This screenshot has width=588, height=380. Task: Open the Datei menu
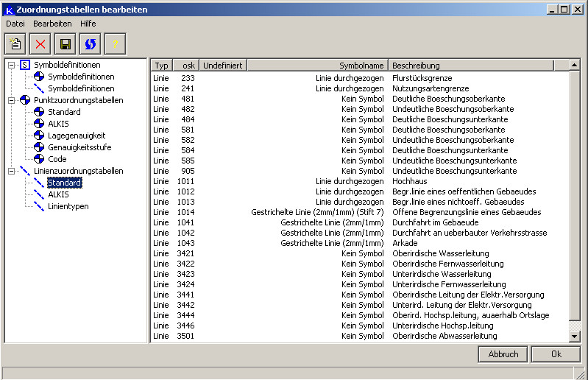click(x=15, y=24)
